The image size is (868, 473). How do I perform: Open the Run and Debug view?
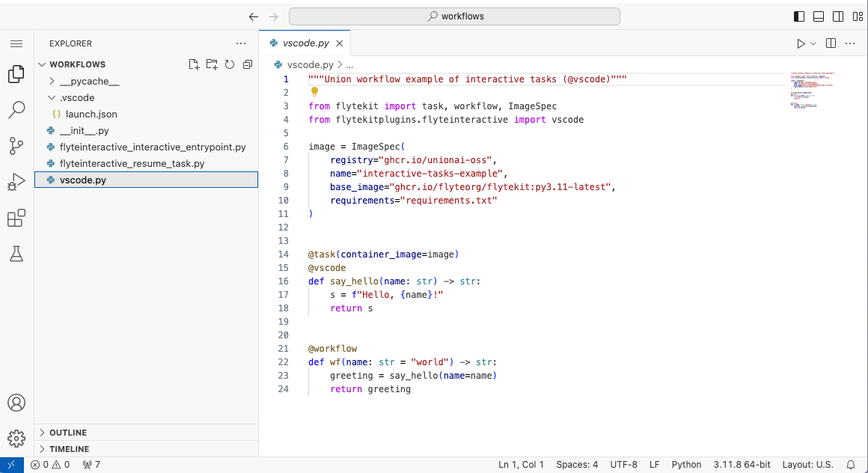(16, 182)
